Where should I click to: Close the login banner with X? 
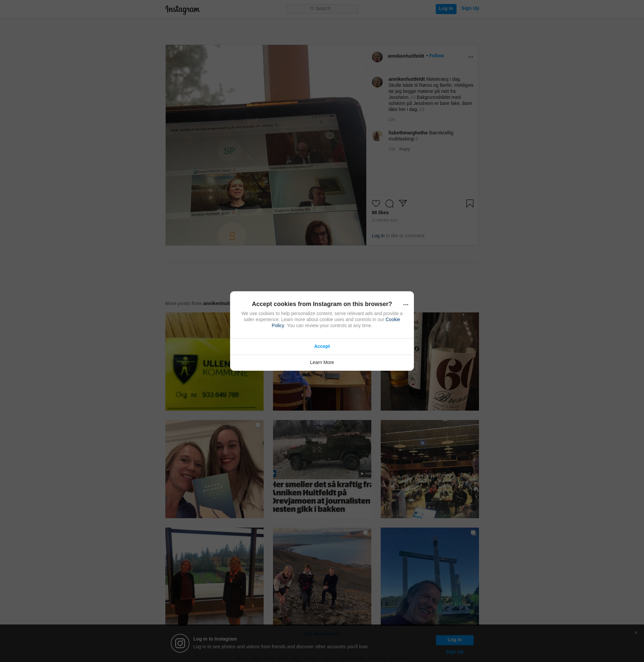tap(636, 633)
